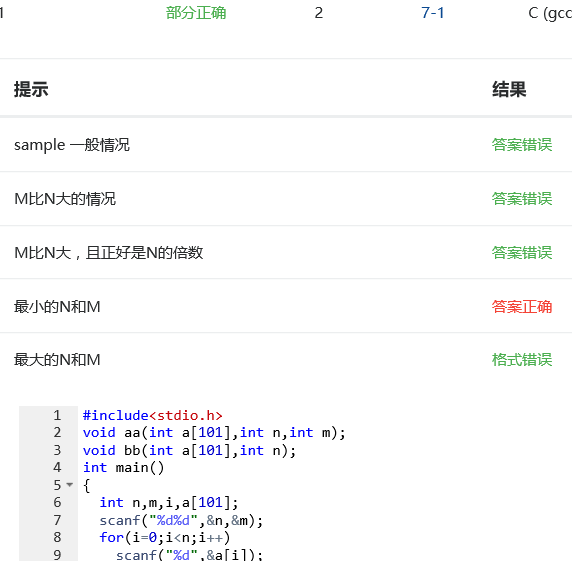
Task: Select the '最小的N和M' test row
Action: point(286,306)
